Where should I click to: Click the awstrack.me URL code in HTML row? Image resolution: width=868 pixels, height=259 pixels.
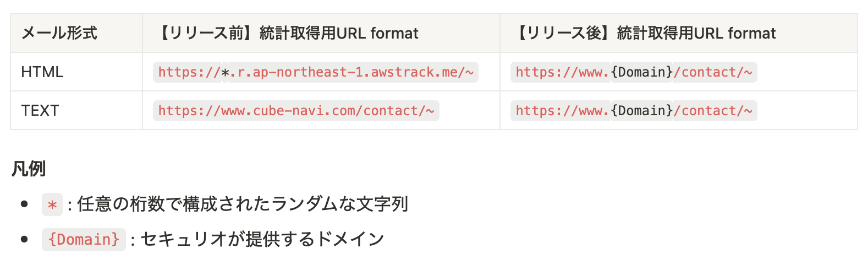click(x=316, y=72)
